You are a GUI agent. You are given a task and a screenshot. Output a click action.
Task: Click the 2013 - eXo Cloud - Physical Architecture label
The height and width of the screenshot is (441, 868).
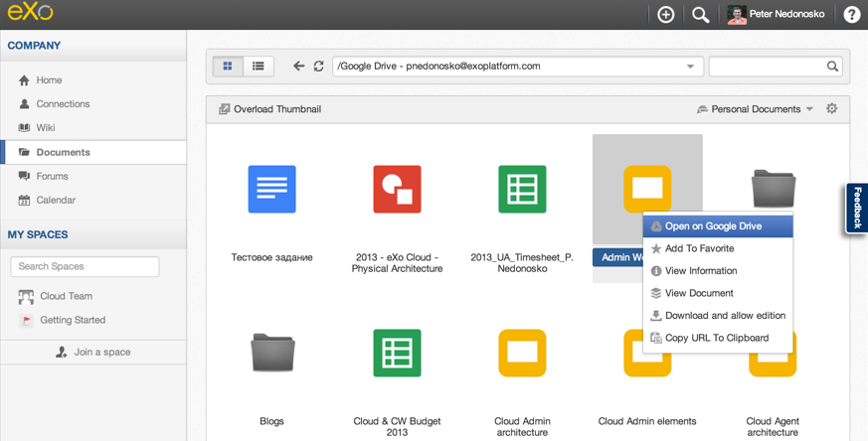click(397, 263)
